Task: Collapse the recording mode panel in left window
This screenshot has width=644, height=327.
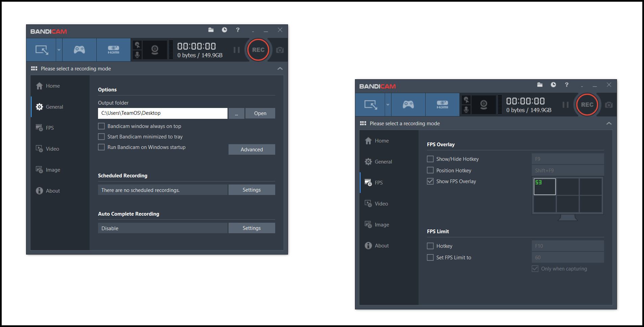Action: coord(280,68)
